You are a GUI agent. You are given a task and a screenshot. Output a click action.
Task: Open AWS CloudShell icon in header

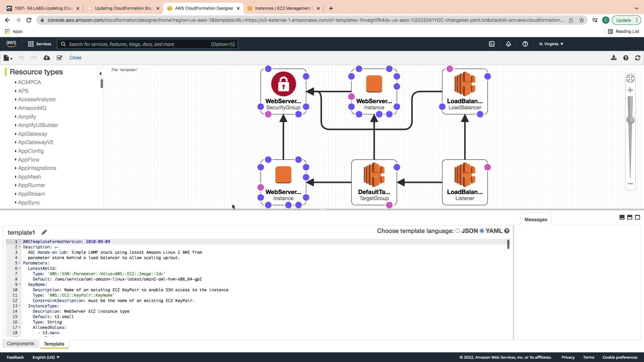point(492,44)
